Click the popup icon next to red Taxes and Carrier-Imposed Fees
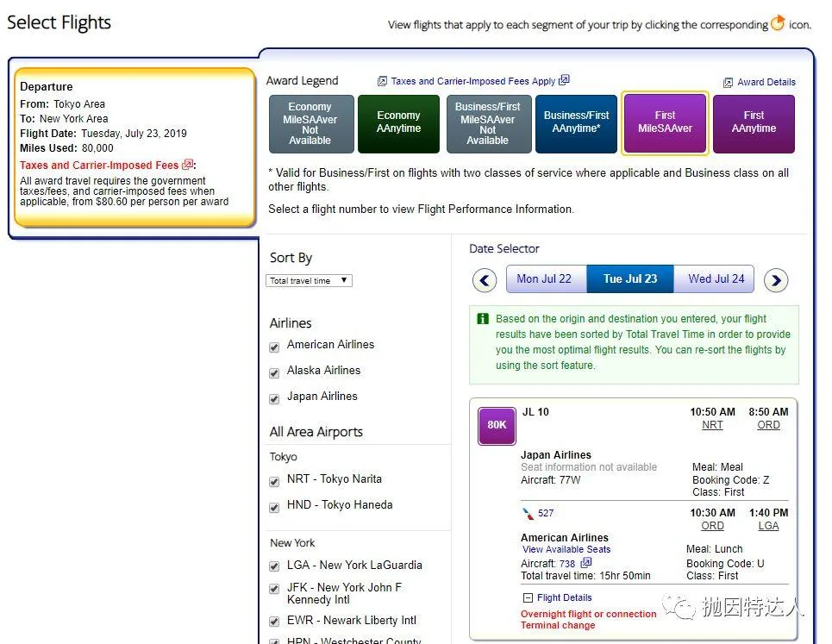 pyautogui.click(x=188, y=165)
